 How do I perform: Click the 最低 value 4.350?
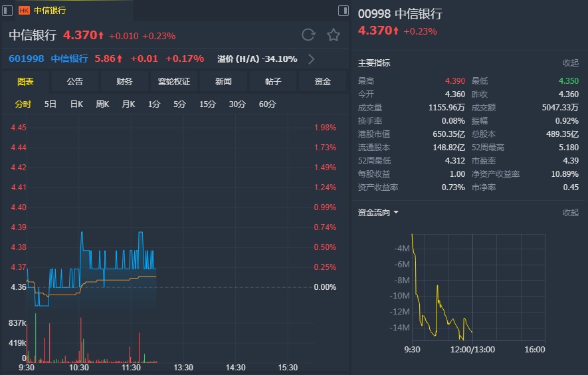click(x=569, y=81)
